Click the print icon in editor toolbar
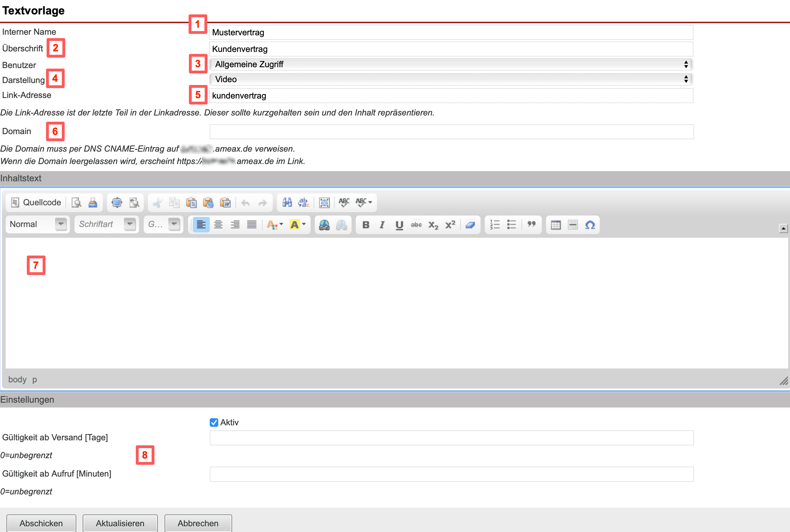790x532 pixels. pos(93,202)
